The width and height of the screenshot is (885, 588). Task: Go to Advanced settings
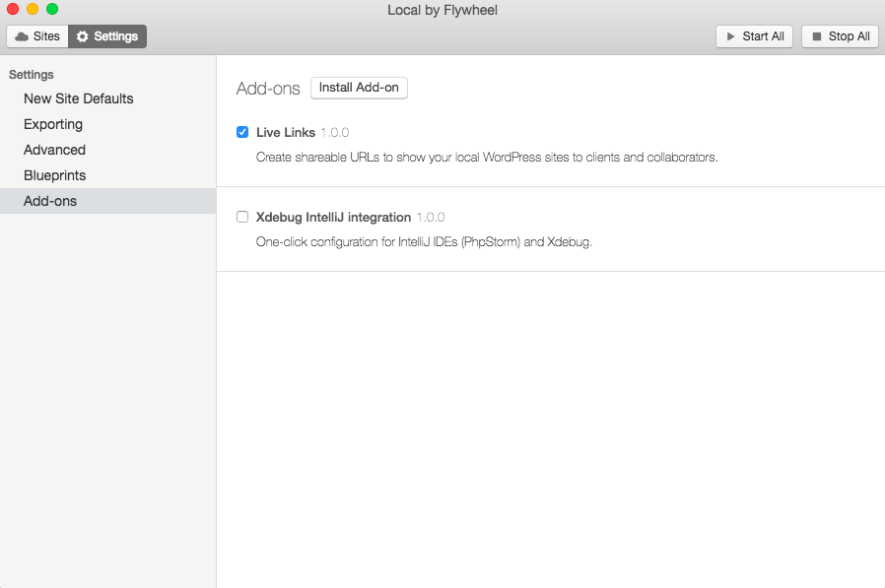tap(107, 150)
